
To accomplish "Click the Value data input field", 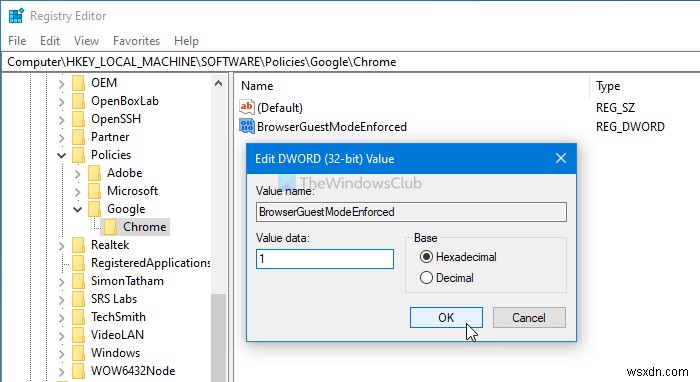I will point(325,259).
